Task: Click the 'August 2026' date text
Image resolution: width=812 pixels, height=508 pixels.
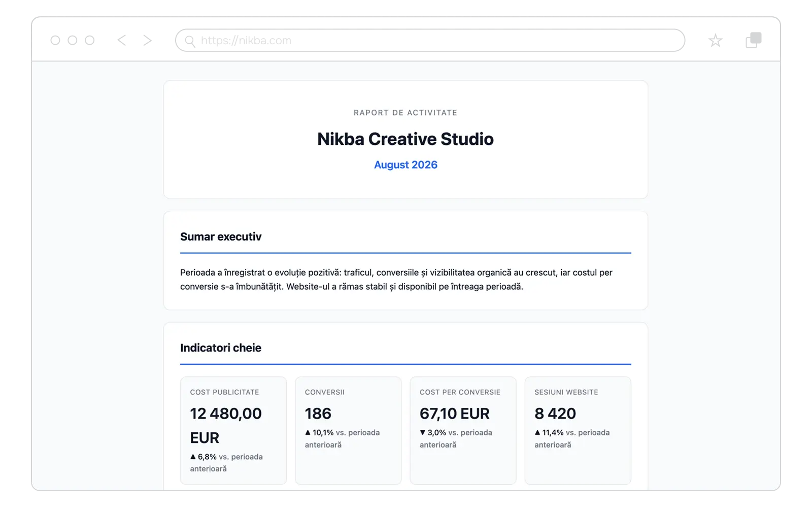Action: 405,165
